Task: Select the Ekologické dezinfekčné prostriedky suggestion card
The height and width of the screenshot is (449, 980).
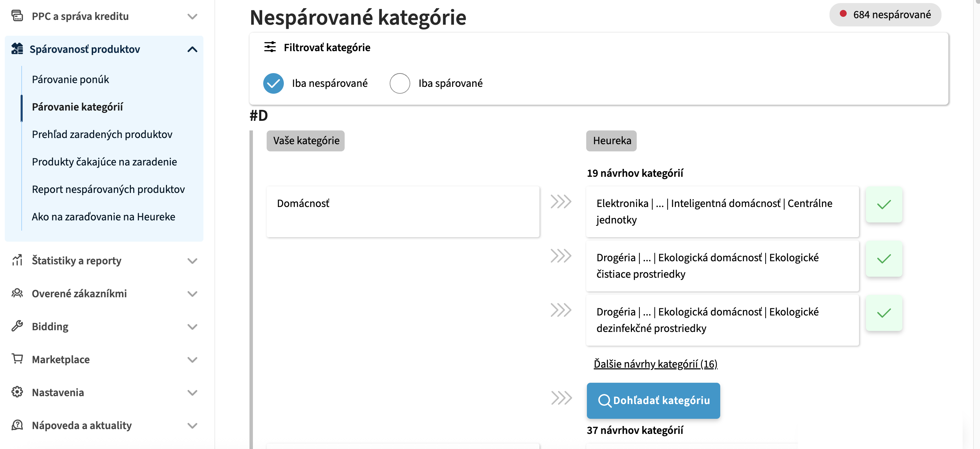Action: (722, 320)
